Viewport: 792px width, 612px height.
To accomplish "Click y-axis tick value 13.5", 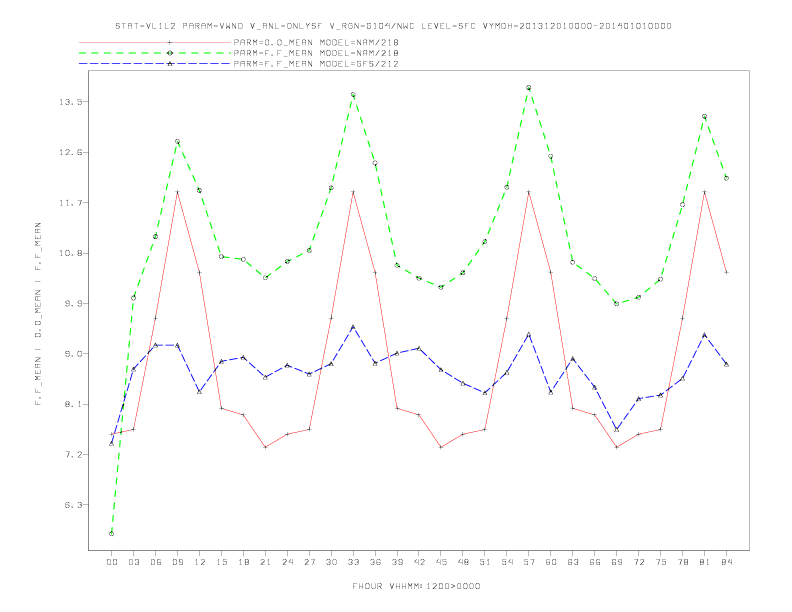I will pyautogui.click(x=71, y=102).
